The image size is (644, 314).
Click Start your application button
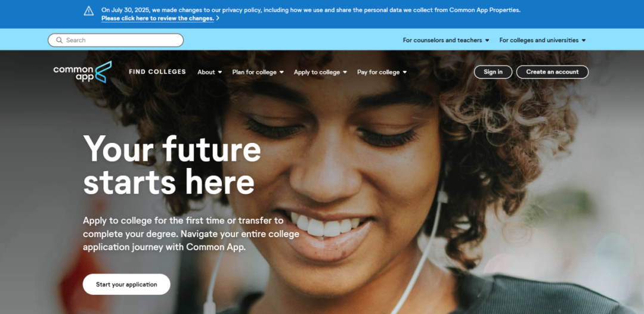click(126, 284)
